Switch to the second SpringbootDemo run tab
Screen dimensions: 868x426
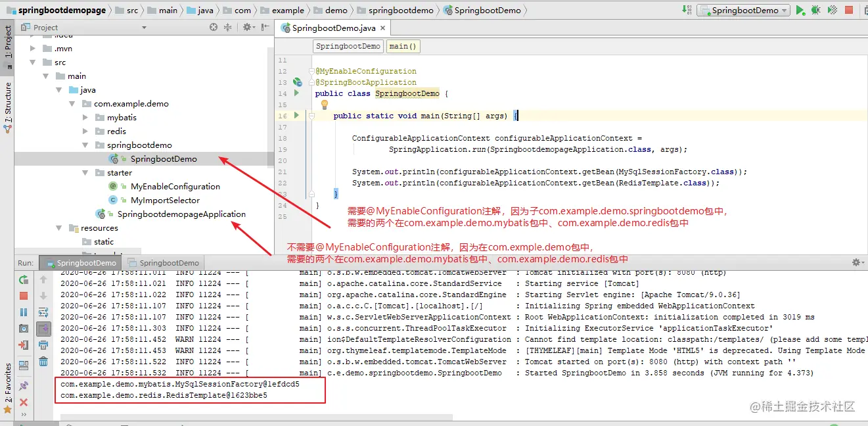163,262
